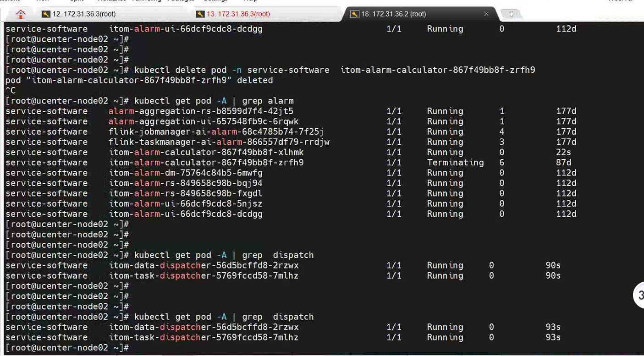Select the active 18. 172.31.36.2 (root) tab
The width and height of the screenshot is (644, 356).
click(x=394, y=14)
